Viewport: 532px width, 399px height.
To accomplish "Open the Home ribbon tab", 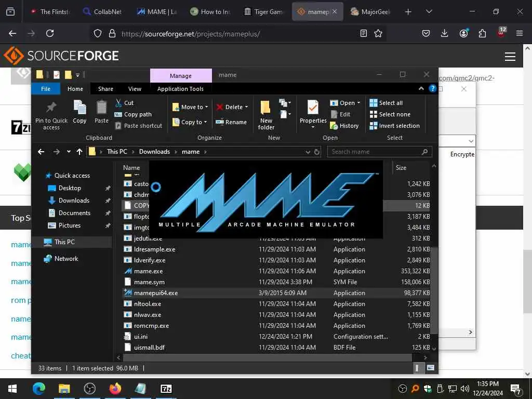I will coord(75,88).
